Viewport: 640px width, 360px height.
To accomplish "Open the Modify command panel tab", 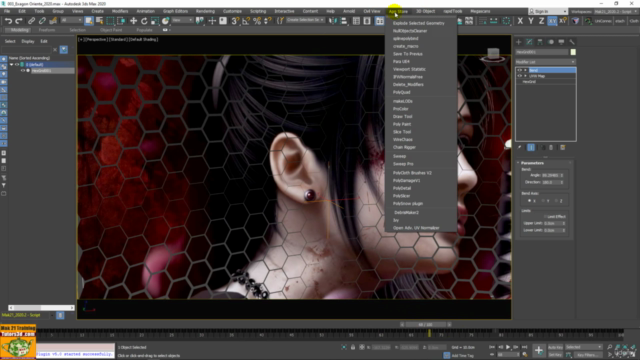I will [529, 42].
